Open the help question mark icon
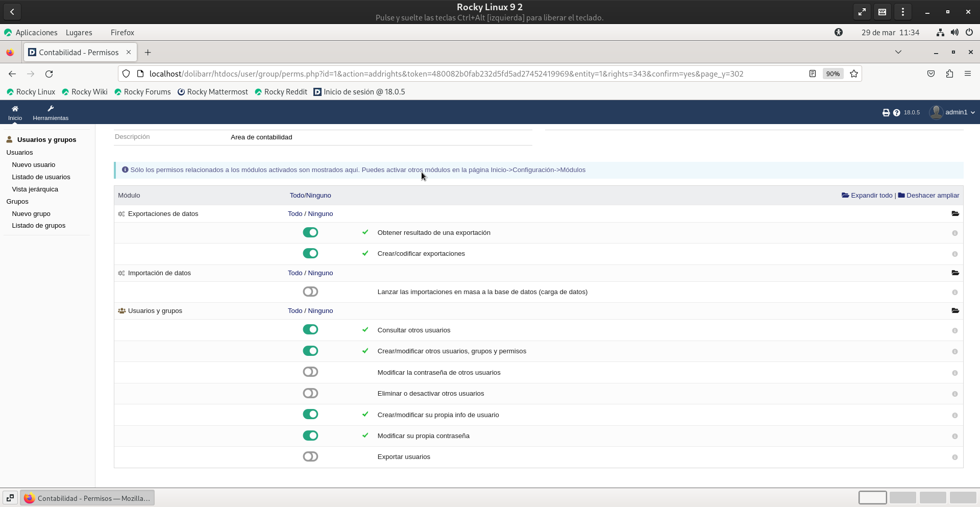980x507 pixels. point(896,113)
